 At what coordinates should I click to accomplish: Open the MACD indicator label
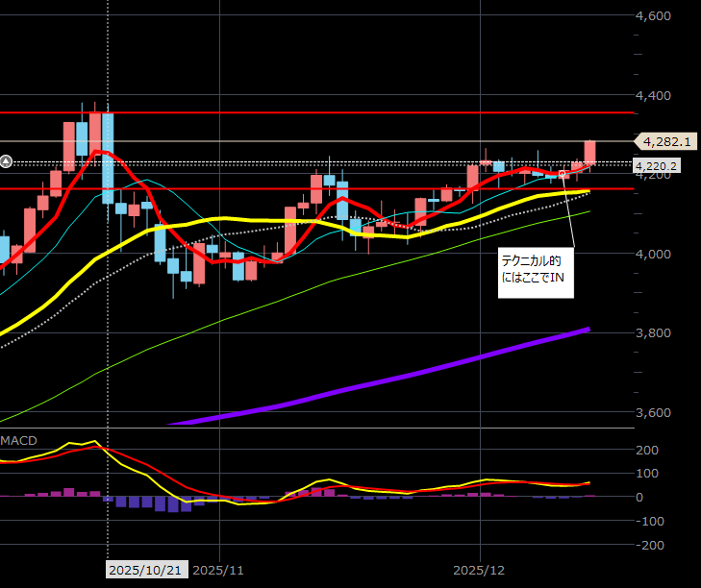tap(19, 440)
